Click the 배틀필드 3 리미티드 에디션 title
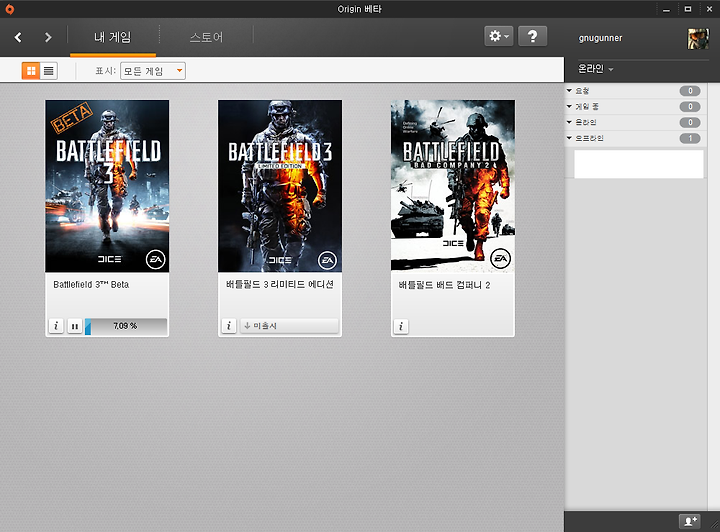The image size is (720, 532). tap(280, 285)
